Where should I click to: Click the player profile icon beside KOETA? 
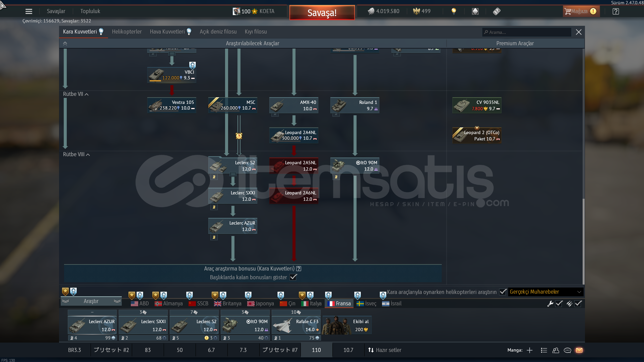[x=236, y=11]
